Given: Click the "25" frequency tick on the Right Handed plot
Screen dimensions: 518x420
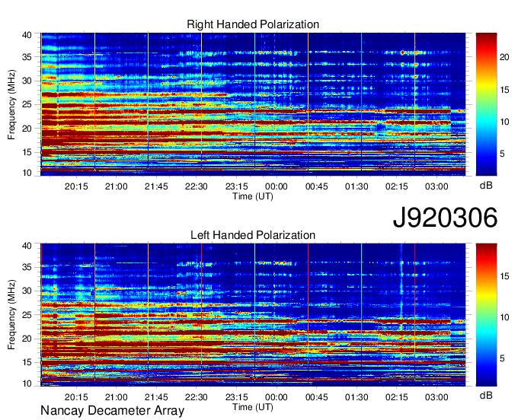Looking at the screenshot, I should [x=27, y=104].
